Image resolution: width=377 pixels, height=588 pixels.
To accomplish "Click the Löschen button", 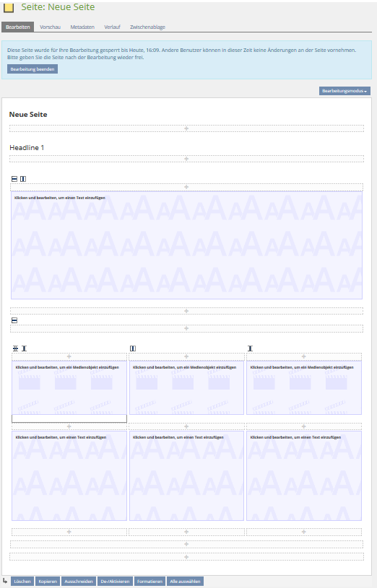I will pyautogui.click(x=22, y=582).
